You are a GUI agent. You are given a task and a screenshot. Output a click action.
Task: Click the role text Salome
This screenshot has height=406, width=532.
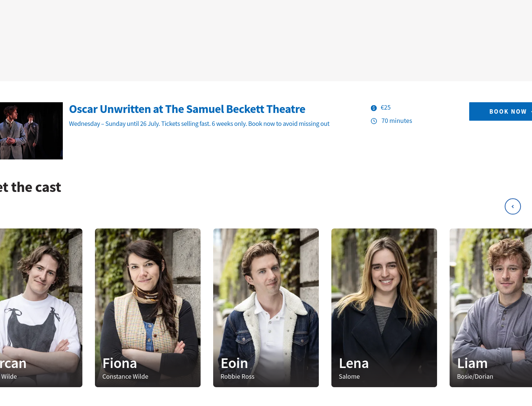[x=349, y=376]
